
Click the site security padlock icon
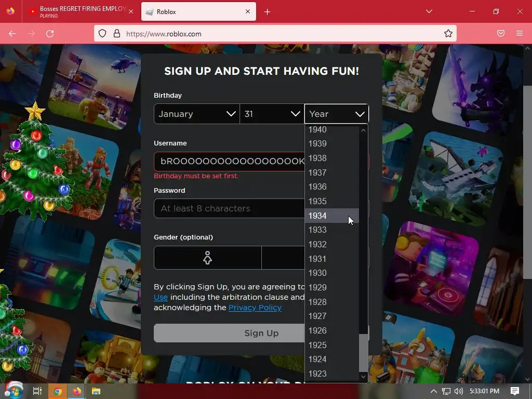(x=117, y=34)
